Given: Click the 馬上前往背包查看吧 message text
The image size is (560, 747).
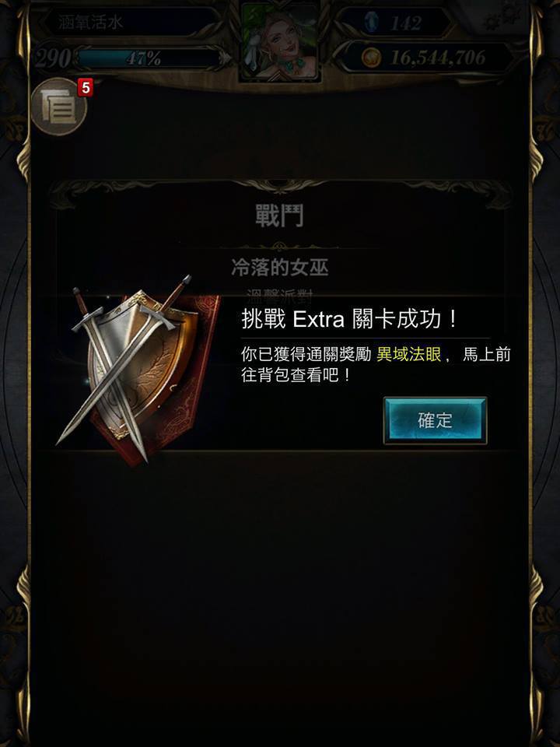Looking at the screenshot, I should pos(376,365).
